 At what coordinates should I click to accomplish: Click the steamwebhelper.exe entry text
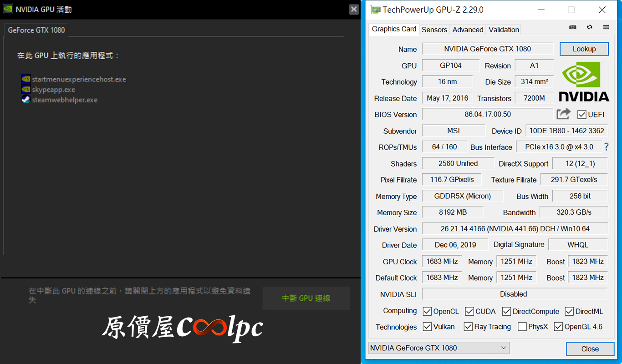pyautogui.click(x=65, y=100)
